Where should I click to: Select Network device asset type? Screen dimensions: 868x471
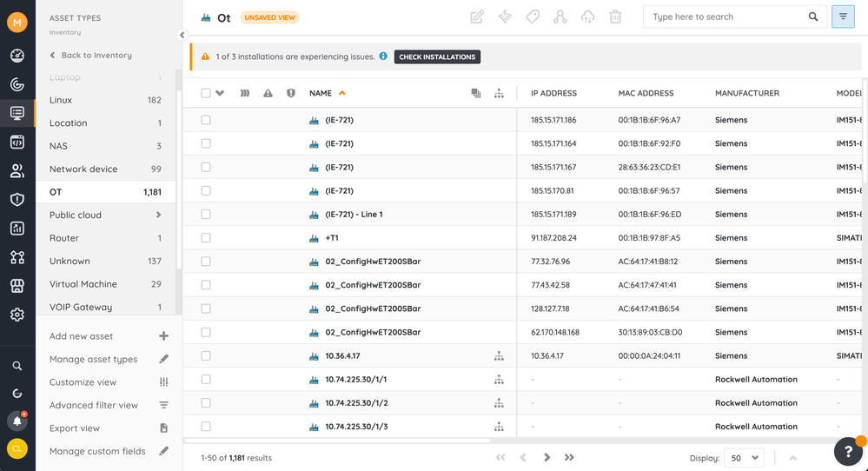pos(83,169)
